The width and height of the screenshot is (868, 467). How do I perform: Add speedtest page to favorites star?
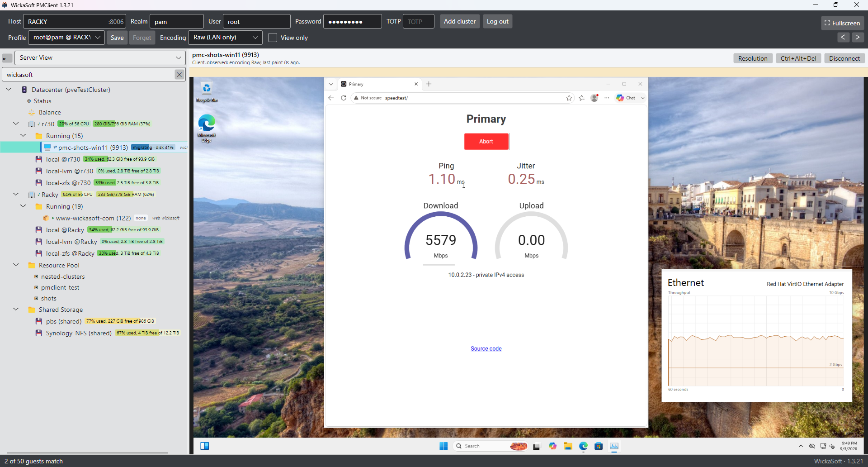coord(569,98)
